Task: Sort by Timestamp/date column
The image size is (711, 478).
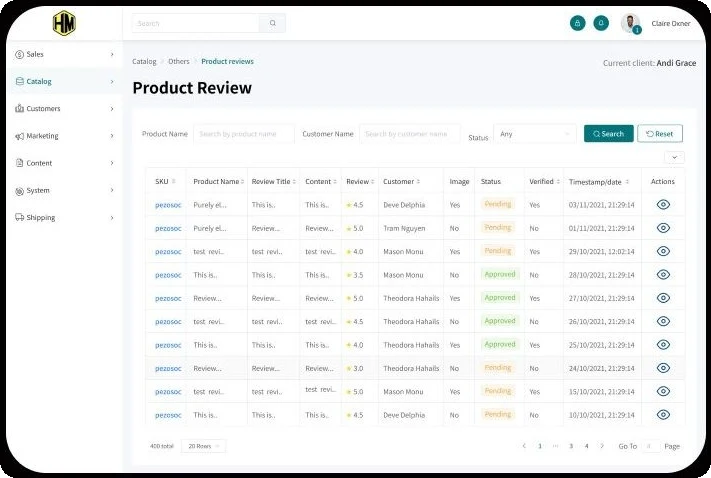Action: [x=627, y=182]
